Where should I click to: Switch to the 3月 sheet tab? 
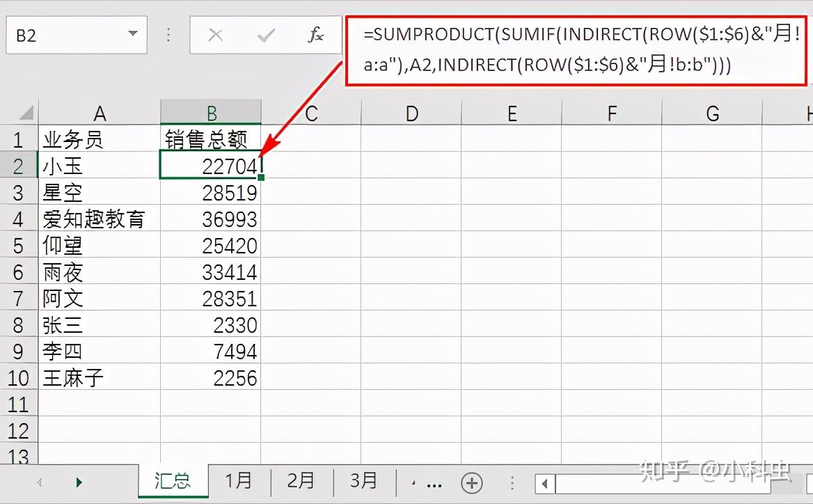363,480
